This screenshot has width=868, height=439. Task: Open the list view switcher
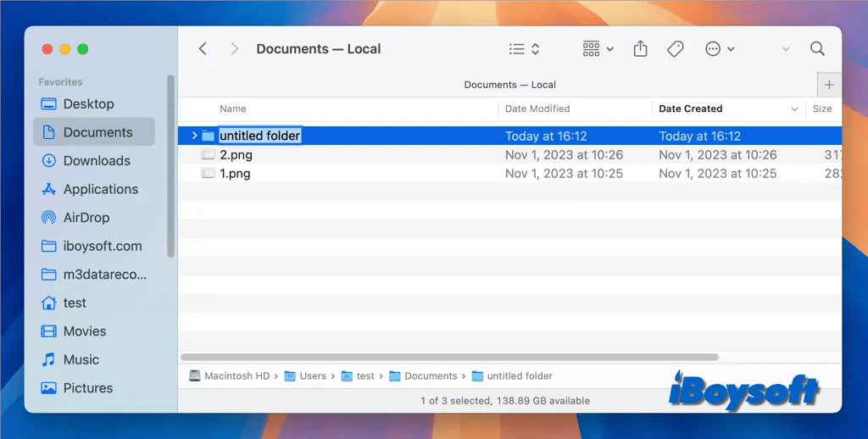[524, 48]
